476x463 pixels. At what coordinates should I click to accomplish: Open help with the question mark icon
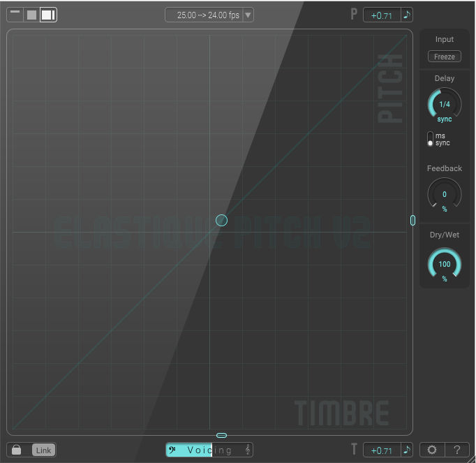456,450
